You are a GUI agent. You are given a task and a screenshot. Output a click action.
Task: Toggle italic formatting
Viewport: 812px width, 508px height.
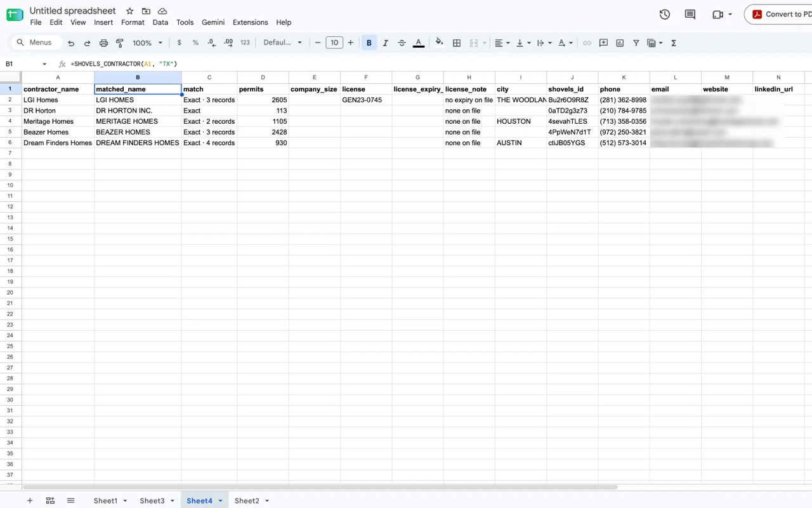[385, 43]
